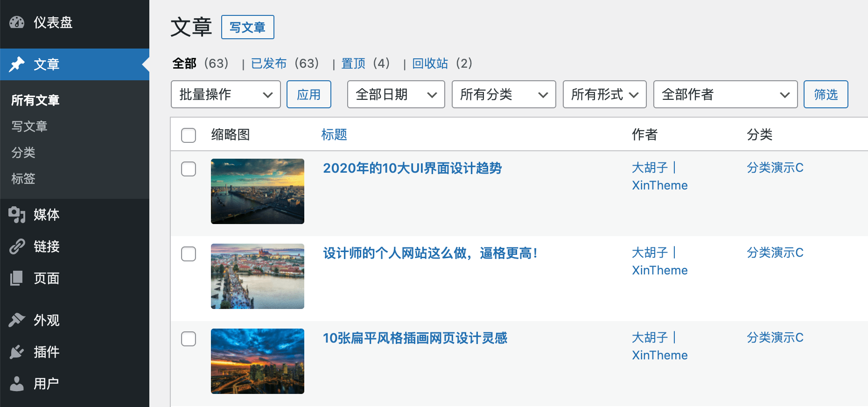Select the checkbox for 10张扁平风格插画网页设计灵感
The height and width of the screenshot is (407, 868).
click(189, 339)
